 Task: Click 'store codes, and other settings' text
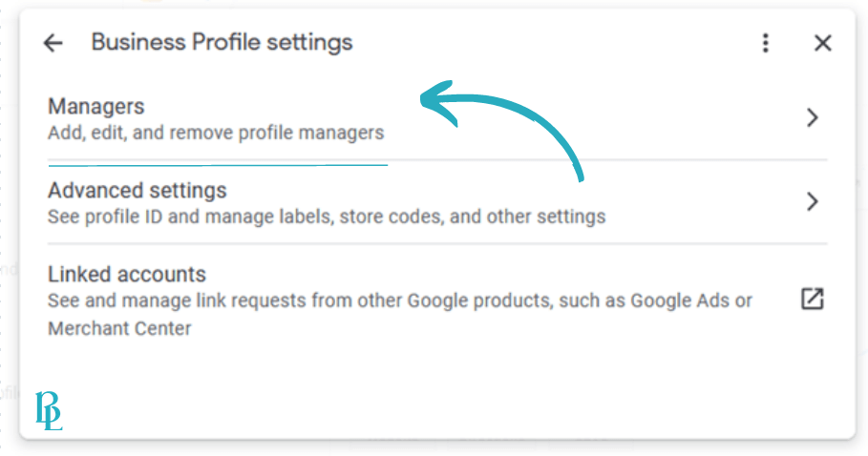click(x=473, y=217)
